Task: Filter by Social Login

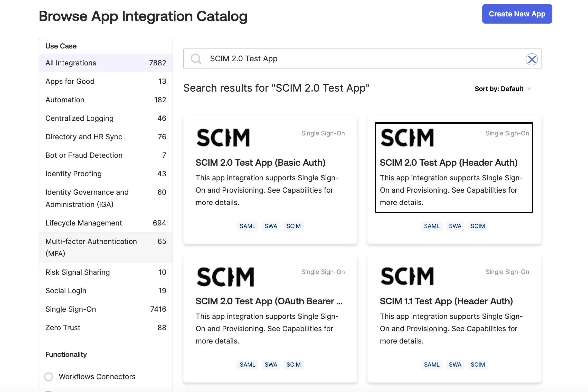Action: tap(106, 291)
